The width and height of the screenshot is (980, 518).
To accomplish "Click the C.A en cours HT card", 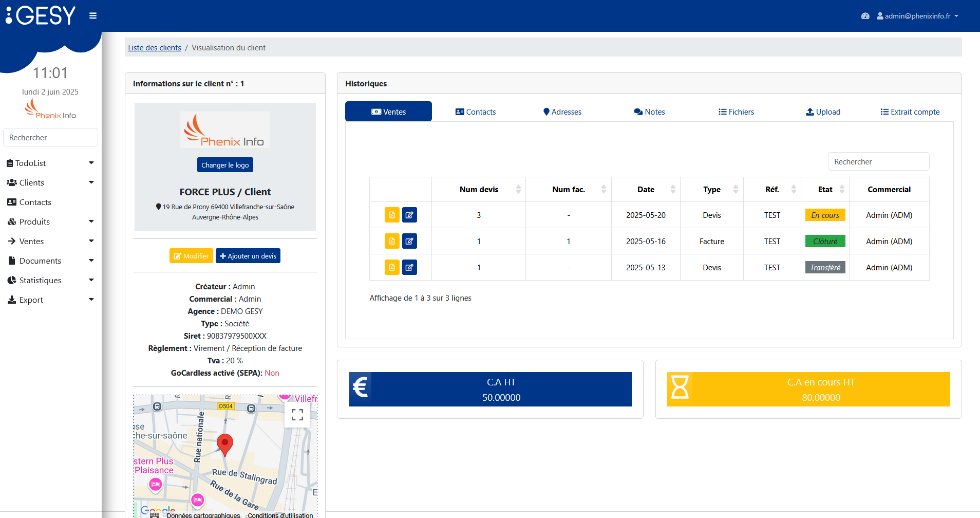I will 808,389.
